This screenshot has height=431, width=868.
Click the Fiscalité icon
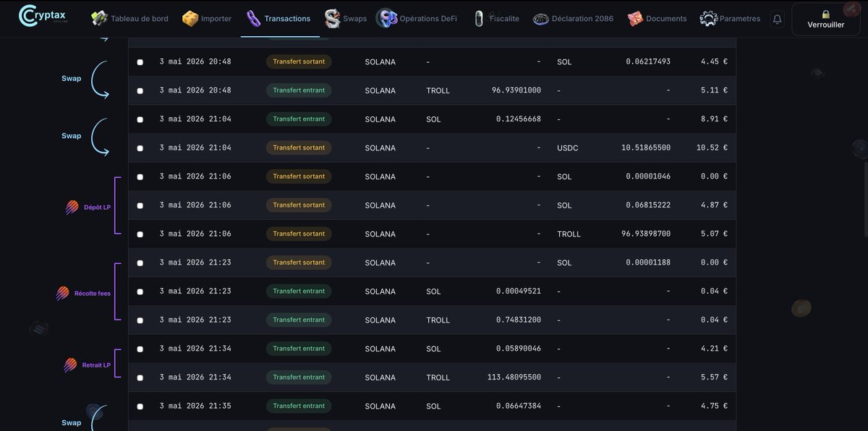click(x=478, y=18)
